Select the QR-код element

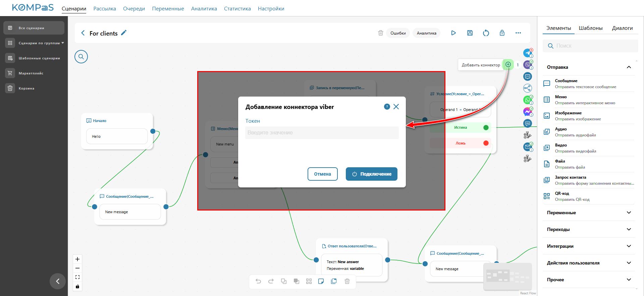click(x=589, y=196)
